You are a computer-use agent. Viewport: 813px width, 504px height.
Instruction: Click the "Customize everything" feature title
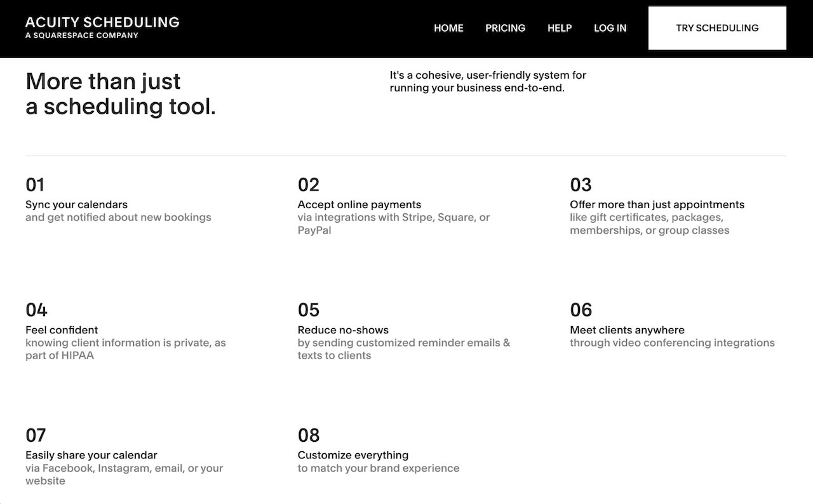[353, 455]
